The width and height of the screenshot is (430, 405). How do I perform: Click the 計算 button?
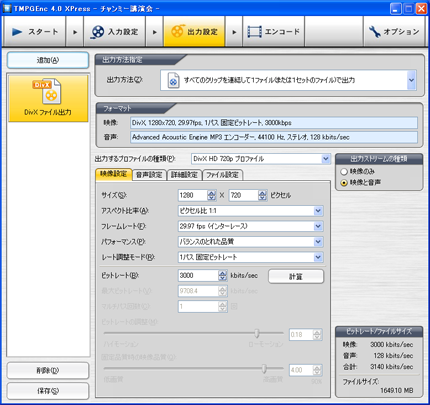(x=296, y=277)
